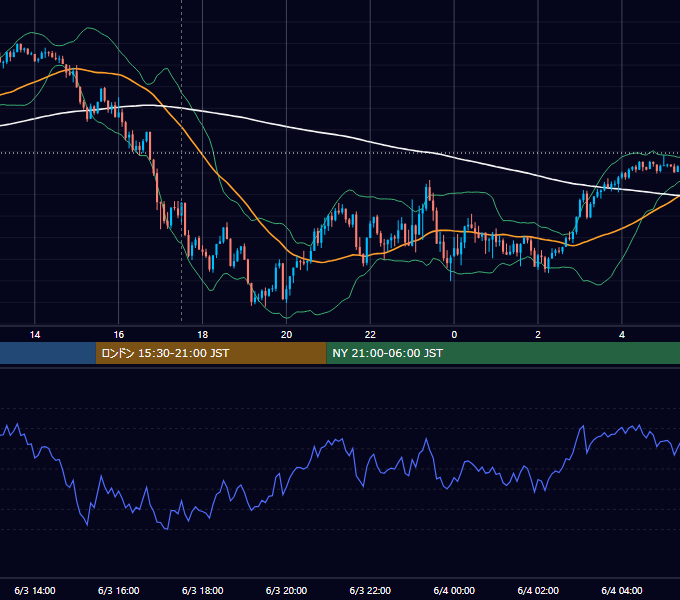Click the 14 hour label on the price chart axis
The height and width of the screenshot is (600, 680).
(35, 335)
